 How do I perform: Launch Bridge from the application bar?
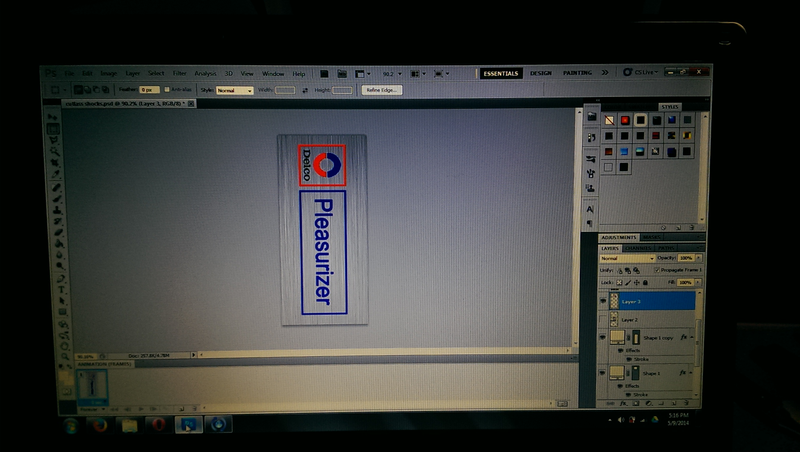324,74
